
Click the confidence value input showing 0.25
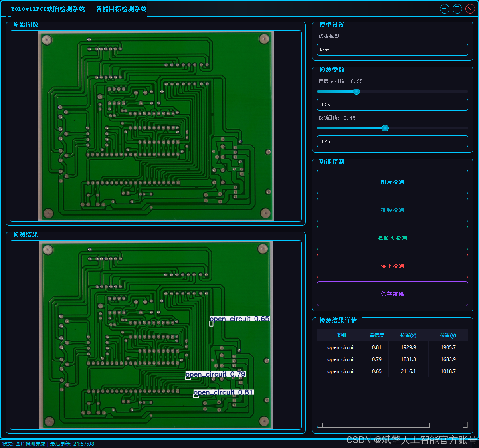tap(392, 105)
